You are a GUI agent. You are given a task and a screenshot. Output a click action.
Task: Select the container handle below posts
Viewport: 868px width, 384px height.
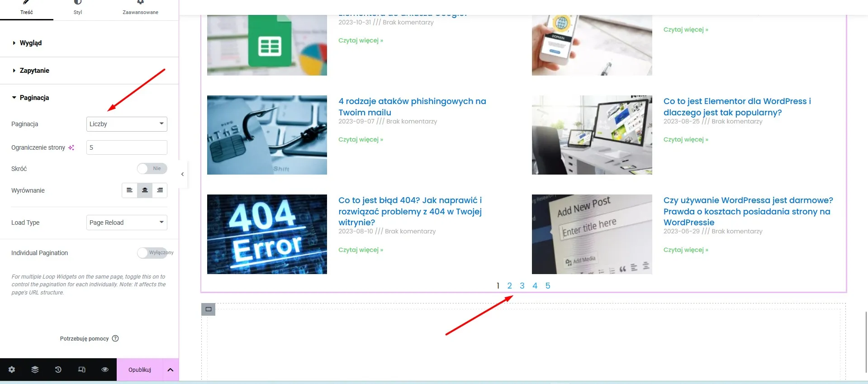tap(208, 309)
